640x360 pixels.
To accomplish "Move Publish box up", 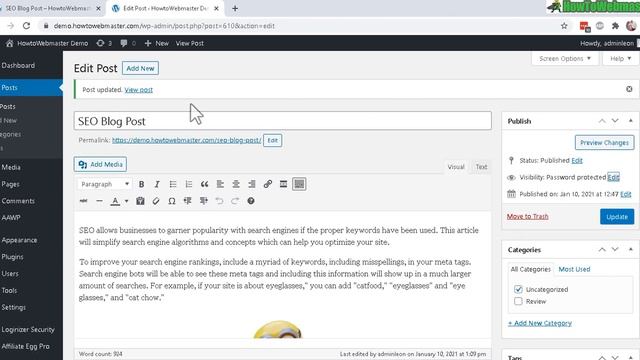I will click(x=602, y=121).
